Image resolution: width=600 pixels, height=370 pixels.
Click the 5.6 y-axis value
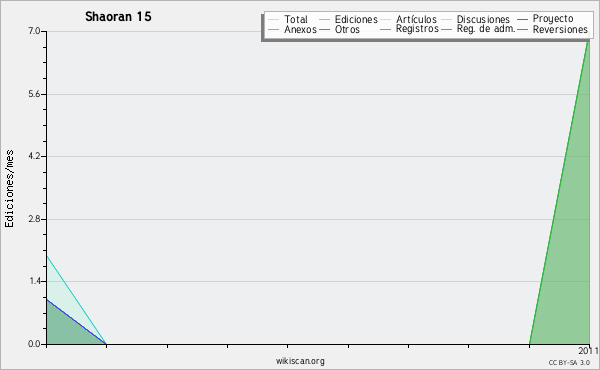[x=34, y=94]
